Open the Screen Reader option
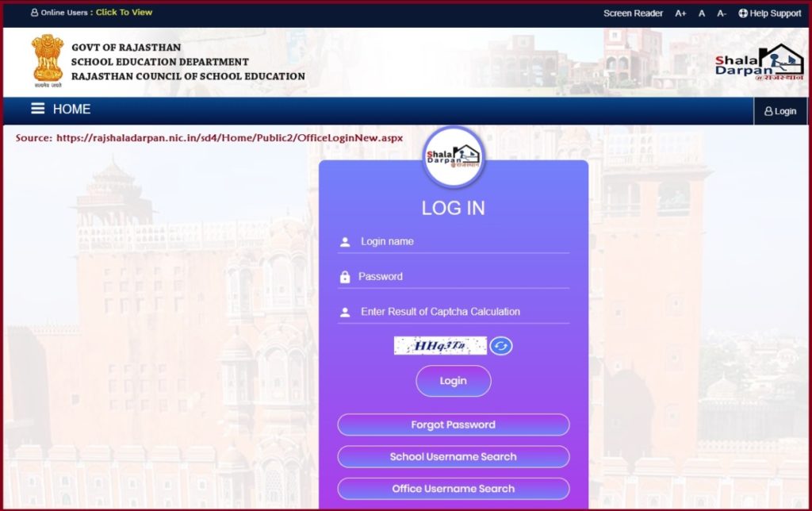Image resolution: width=812 pixels, height=511 pixels. click(632, 13)
